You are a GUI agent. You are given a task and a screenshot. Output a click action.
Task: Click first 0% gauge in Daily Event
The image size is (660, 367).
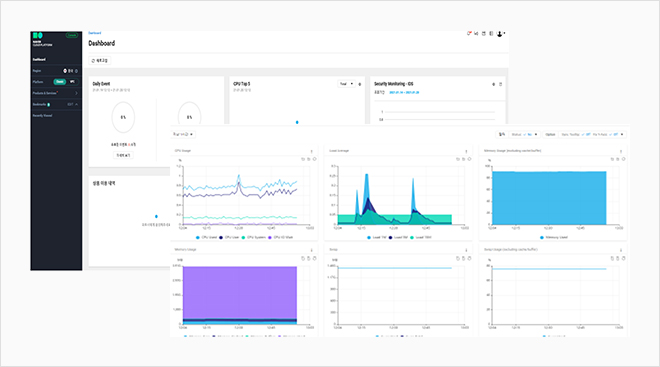(123, 117)
